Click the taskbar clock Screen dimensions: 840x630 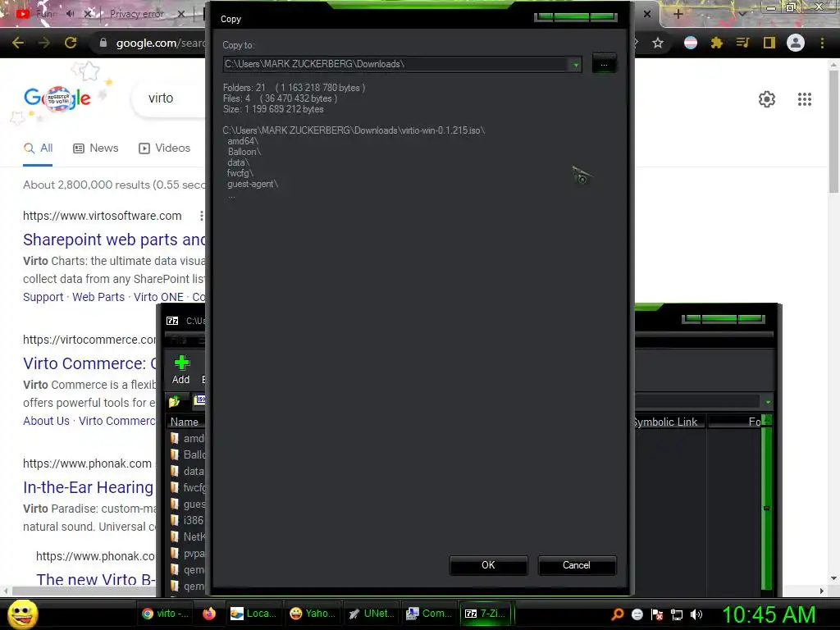tap(769, 614)
